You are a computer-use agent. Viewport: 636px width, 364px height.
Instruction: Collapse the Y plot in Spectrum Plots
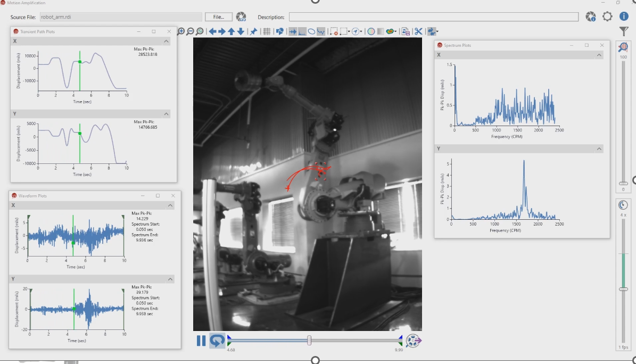(x=599, y=149)
